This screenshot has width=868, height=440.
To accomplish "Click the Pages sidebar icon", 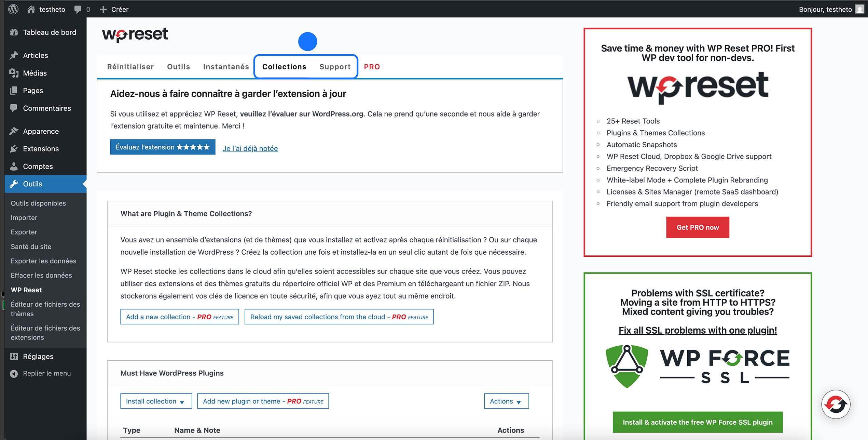I will click(14, 90).
